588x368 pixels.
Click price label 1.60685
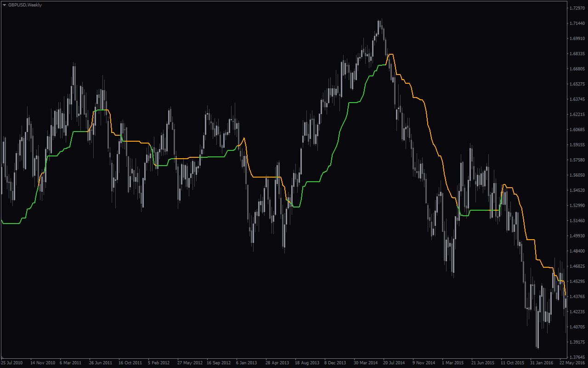[577, 130]
